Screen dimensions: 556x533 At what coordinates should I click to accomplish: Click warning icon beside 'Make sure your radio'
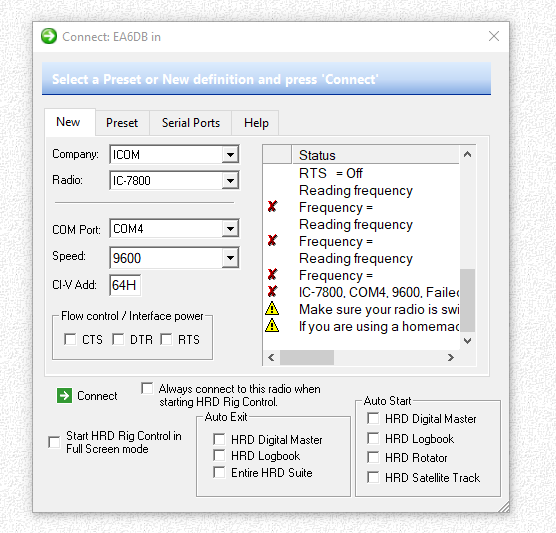(x=272, y=309)
